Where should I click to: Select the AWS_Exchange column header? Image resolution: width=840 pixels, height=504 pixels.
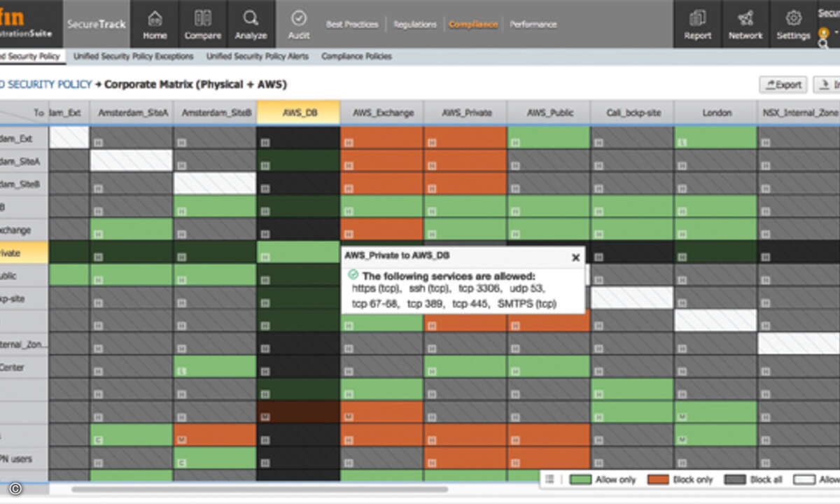click(382, 112)
